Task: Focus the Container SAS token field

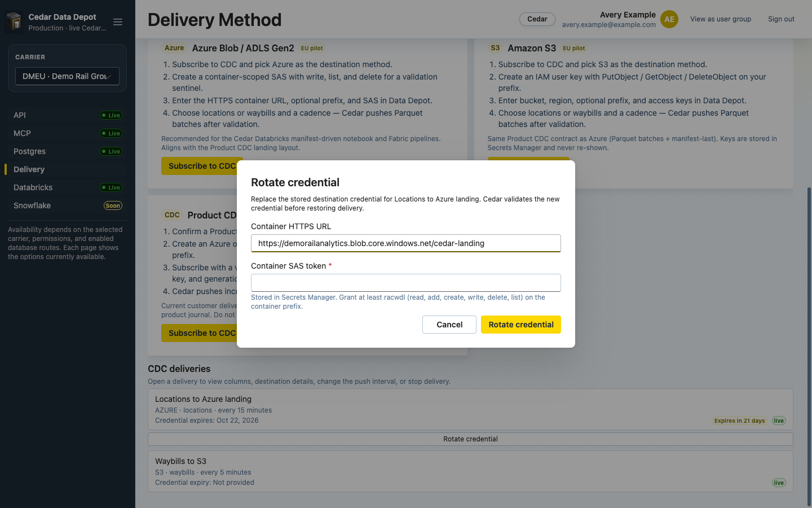Action: (406, 283)
